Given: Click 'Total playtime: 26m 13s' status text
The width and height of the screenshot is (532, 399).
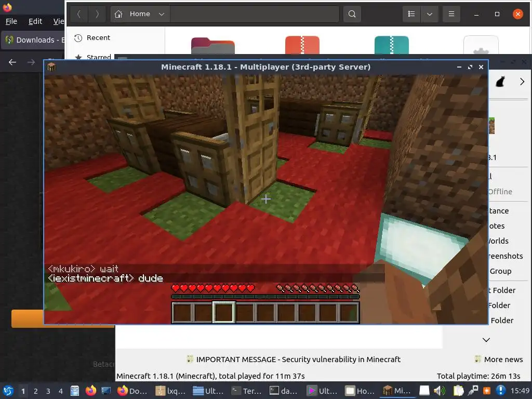Looking at the screenshot, I should tap(478, 376).
